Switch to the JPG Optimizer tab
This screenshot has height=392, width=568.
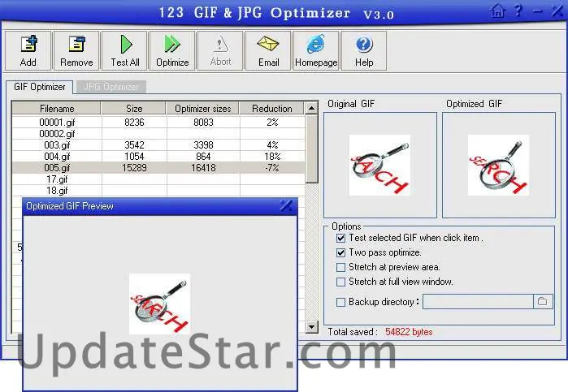(x=111, y=87)
